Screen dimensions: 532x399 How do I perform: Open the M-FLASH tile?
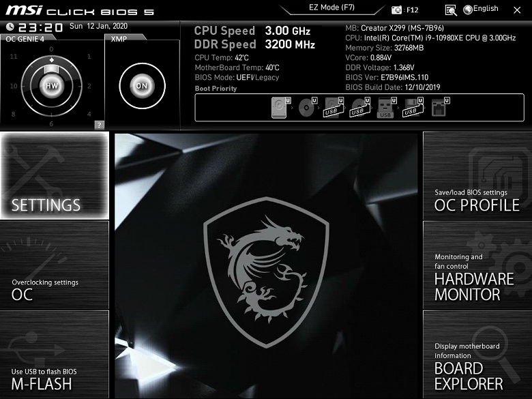coord(55,355)
